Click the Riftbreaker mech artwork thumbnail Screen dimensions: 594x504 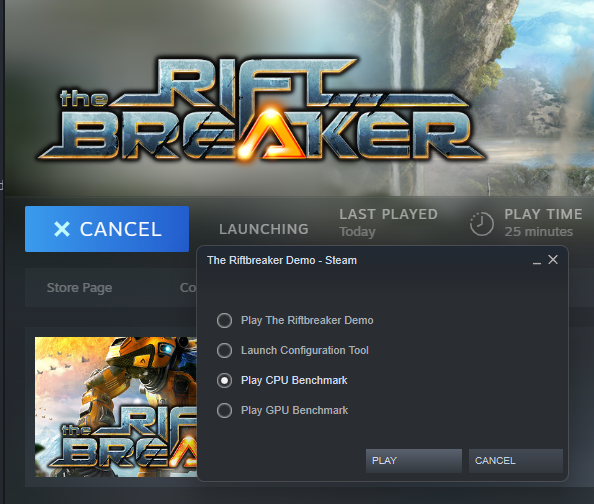116,407
